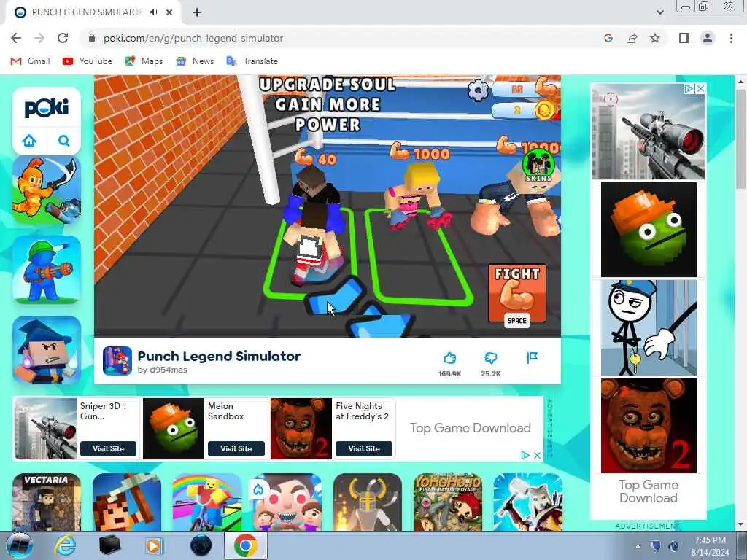Click the Google icon in address bar
The height and width of the screenshot is (560, 747).
608,38
